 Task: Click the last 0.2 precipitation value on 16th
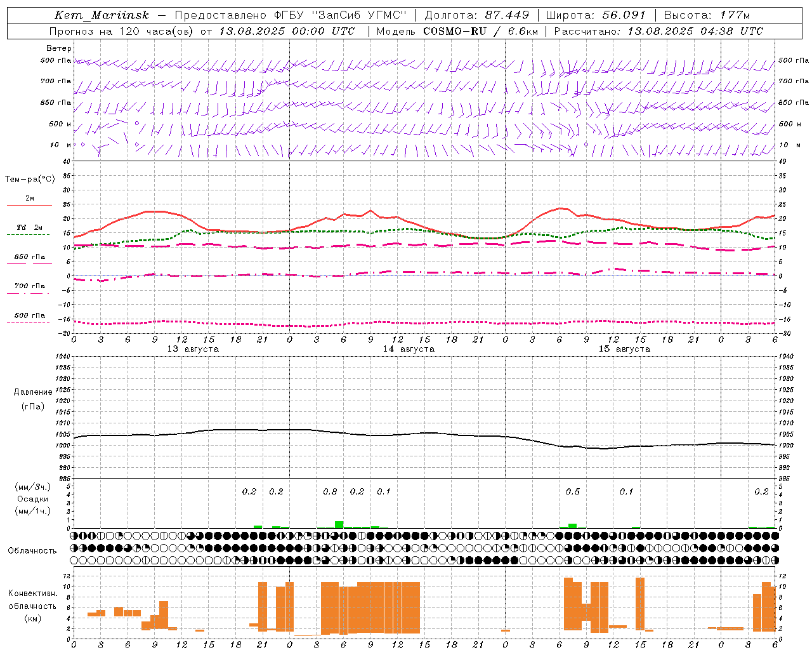tap(761, 492)
